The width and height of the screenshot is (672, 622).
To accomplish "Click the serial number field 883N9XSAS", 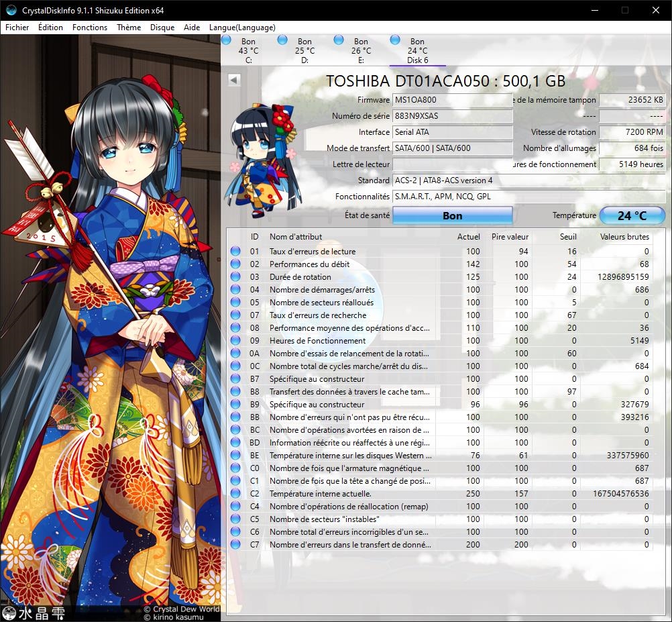I will pos(452,116).
